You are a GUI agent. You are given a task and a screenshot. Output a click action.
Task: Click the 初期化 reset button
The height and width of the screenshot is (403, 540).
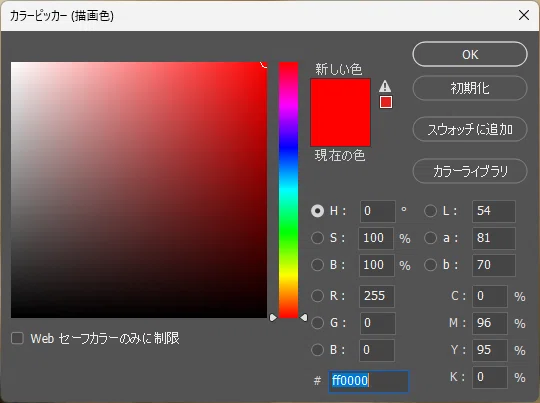470,88
